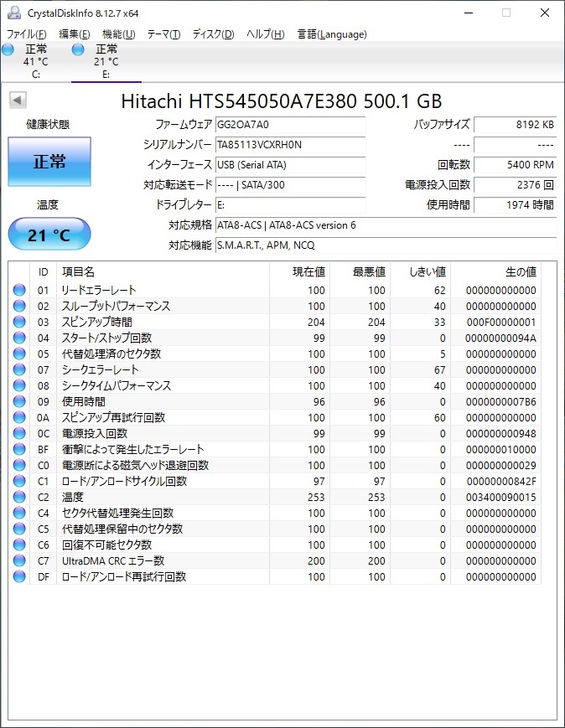Open the ファイル(F) menu
This screenshot has height=728, width=565.
27,34
